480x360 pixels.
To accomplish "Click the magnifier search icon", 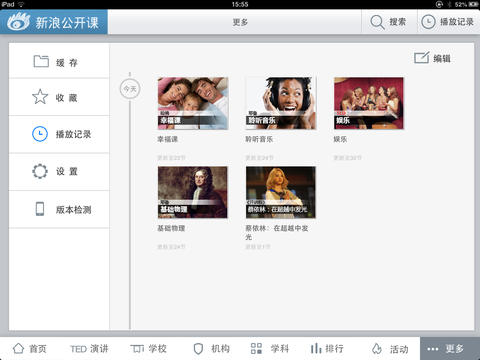I will point(377,22).
